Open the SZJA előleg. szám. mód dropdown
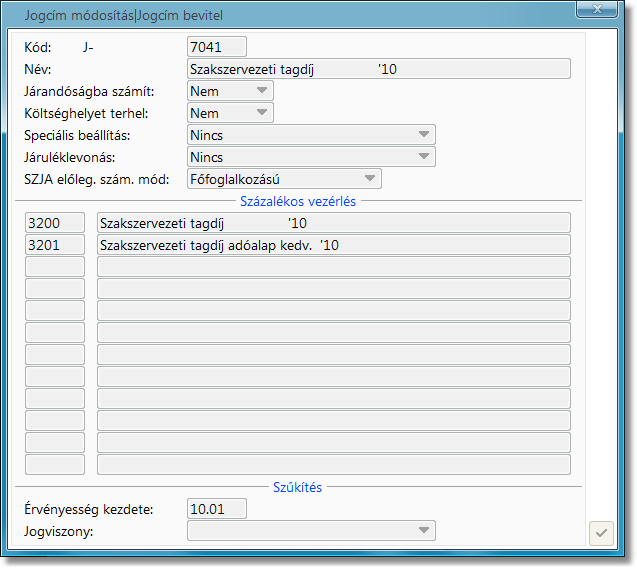The width and height of the screenshot is (637, 569). [284, 179]
